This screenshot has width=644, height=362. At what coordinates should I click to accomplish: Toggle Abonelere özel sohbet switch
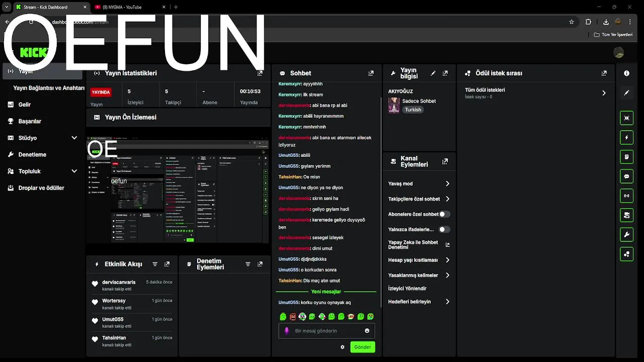coord(444,214)
